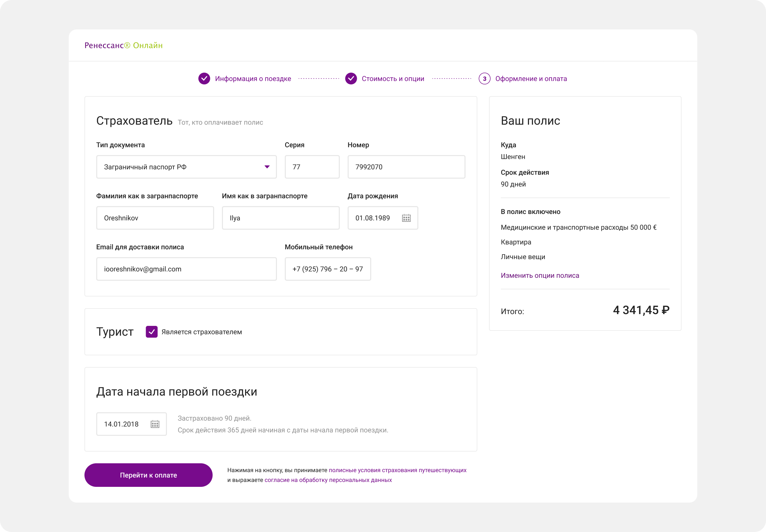Screen dimensions: 766x532
Task: Go to Информация о поездке step
Action: (x=253, y=79)
